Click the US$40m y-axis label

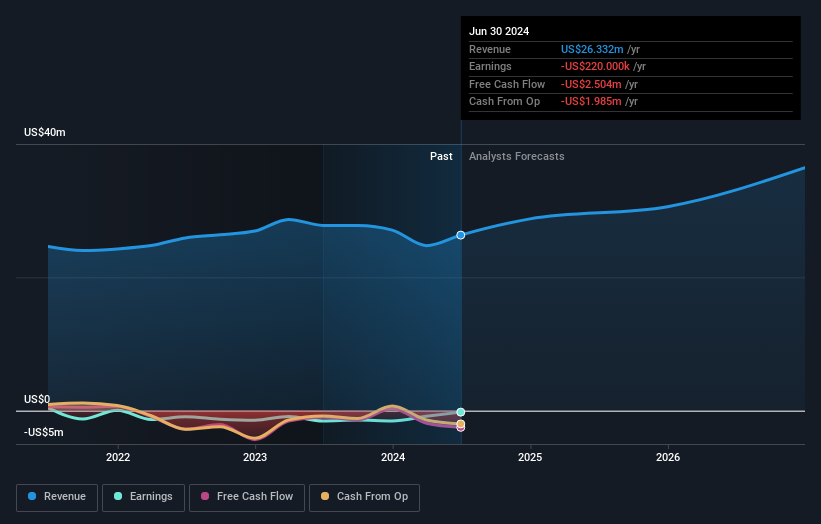pyautogui.click(x=45, y=132)
